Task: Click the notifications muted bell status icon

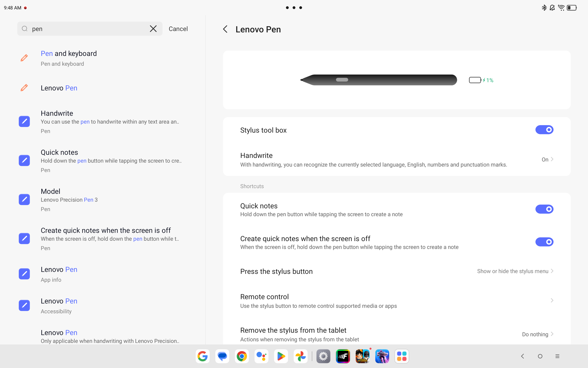Action: pyautogui.click(x=552, y=8)
